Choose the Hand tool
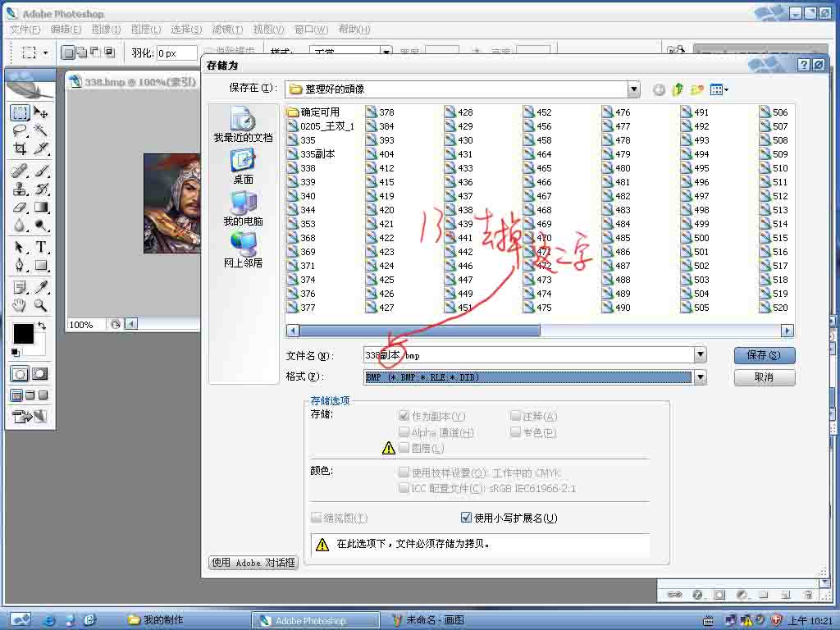 tap(20, 306)
